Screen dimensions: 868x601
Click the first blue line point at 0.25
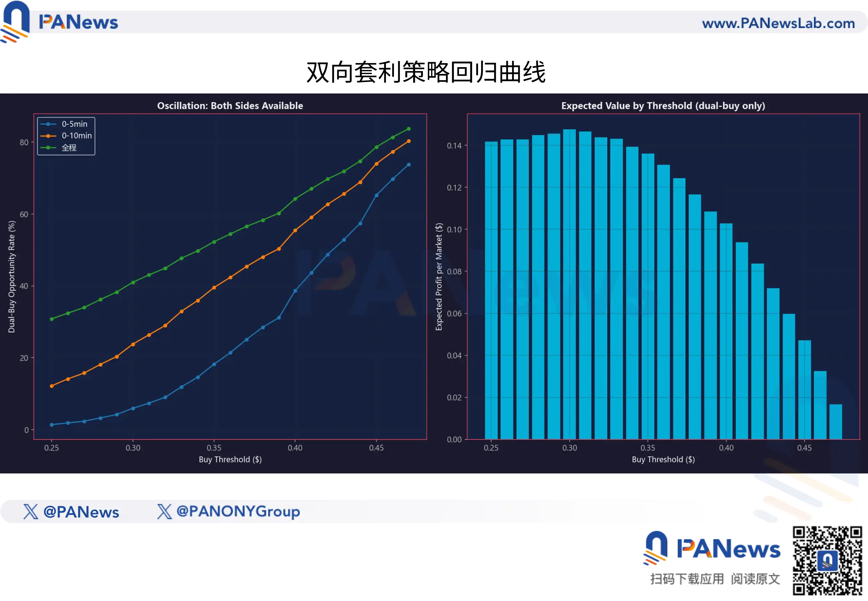(51, 425)
